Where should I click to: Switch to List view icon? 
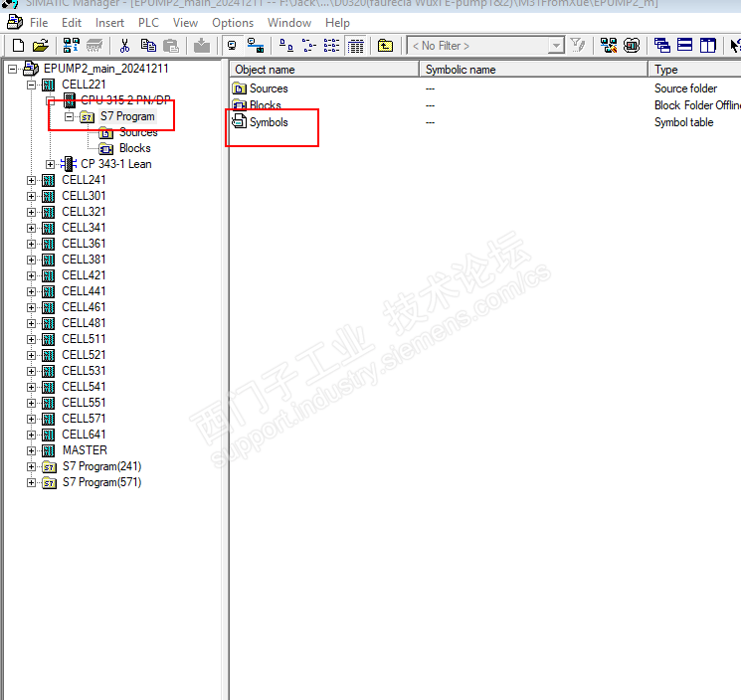click(332, 46)
